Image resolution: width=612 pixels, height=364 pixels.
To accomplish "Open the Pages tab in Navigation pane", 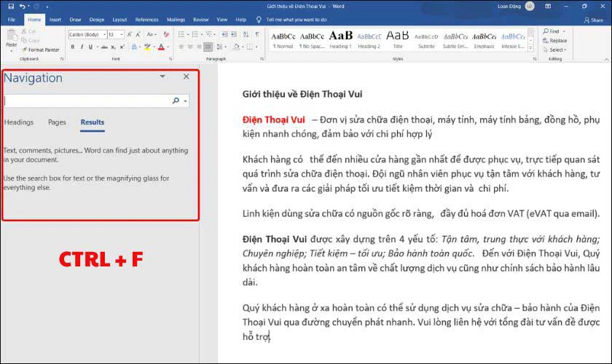I will click(x=57, y=122).
